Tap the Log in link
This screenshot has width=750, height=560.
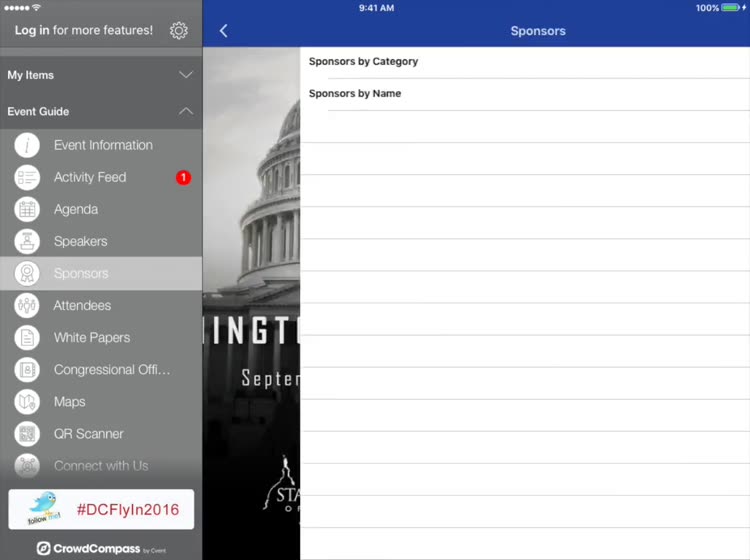tap(32, 30)
